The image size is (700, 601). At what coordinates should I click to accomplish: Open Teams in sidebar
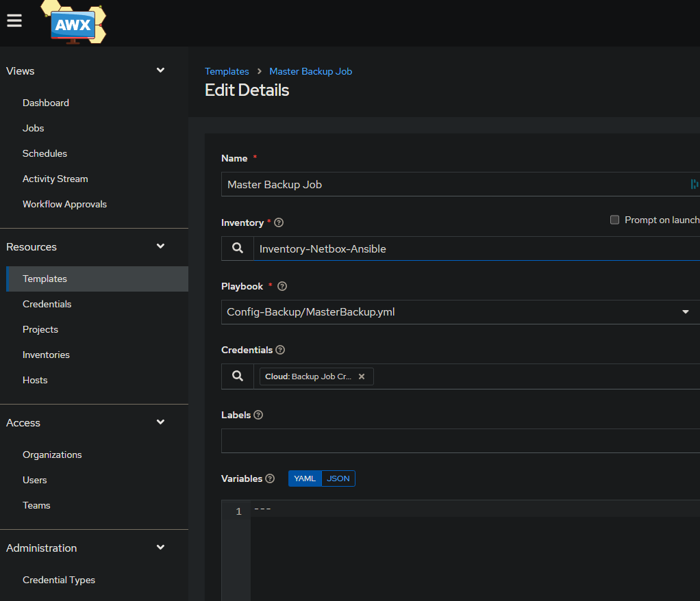click(36, 506)
